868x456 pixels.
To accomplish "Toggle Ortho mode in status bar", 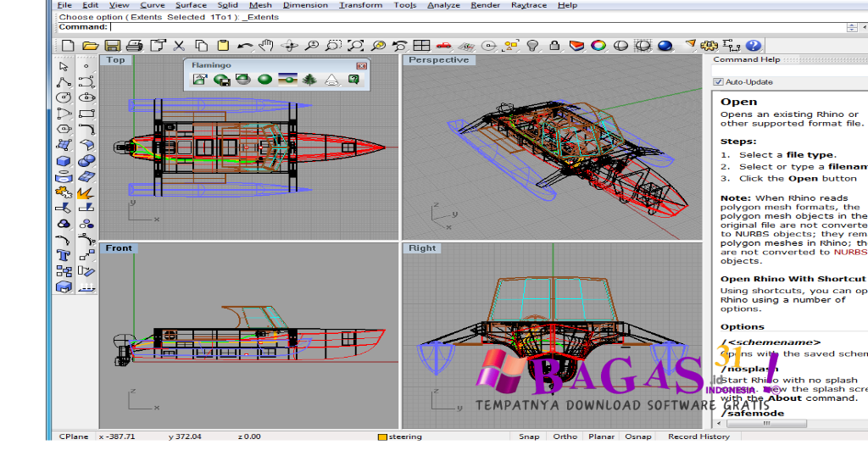I will point(565,437).
